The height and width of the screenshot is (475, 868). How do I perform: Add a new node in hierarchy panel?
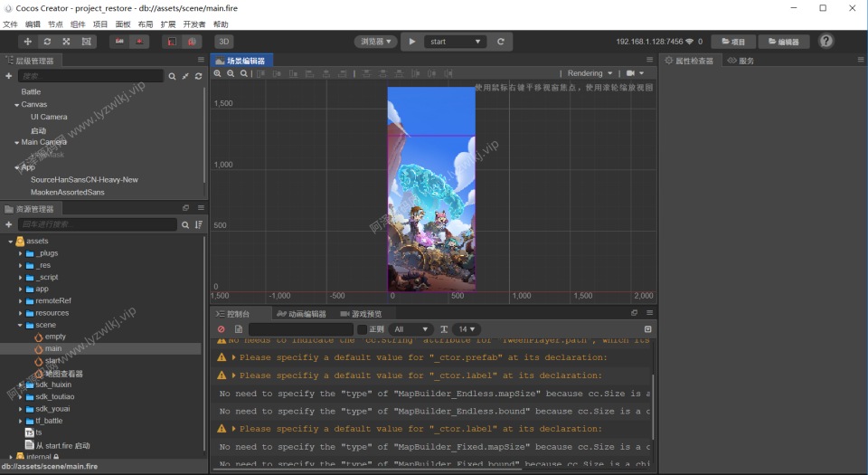(9, 76)
